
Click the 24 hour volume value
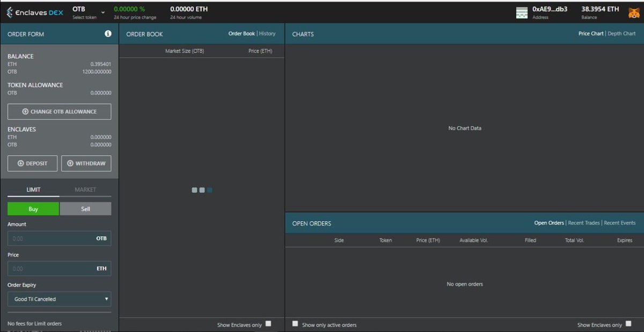189,9
